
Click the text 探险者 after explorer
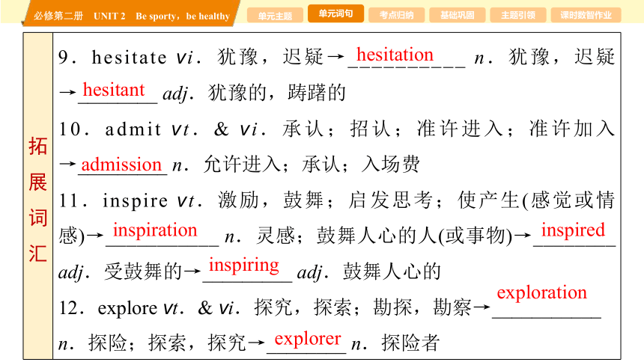coord(410,343)
